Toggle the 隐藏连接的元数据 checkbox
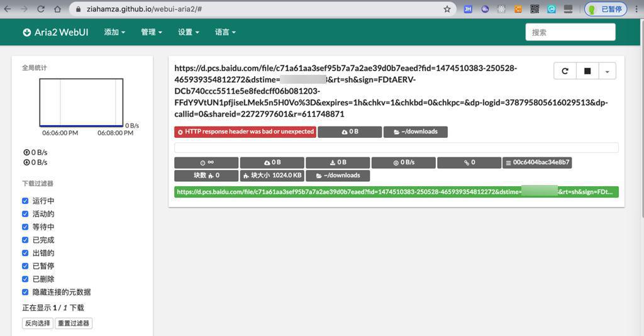 pyautogui.click(x=25, y=292)
